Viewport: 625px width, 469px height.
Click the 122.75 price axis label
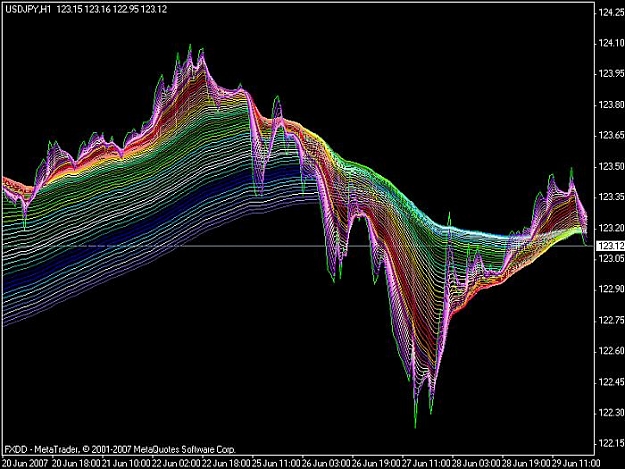pos(611,320)
